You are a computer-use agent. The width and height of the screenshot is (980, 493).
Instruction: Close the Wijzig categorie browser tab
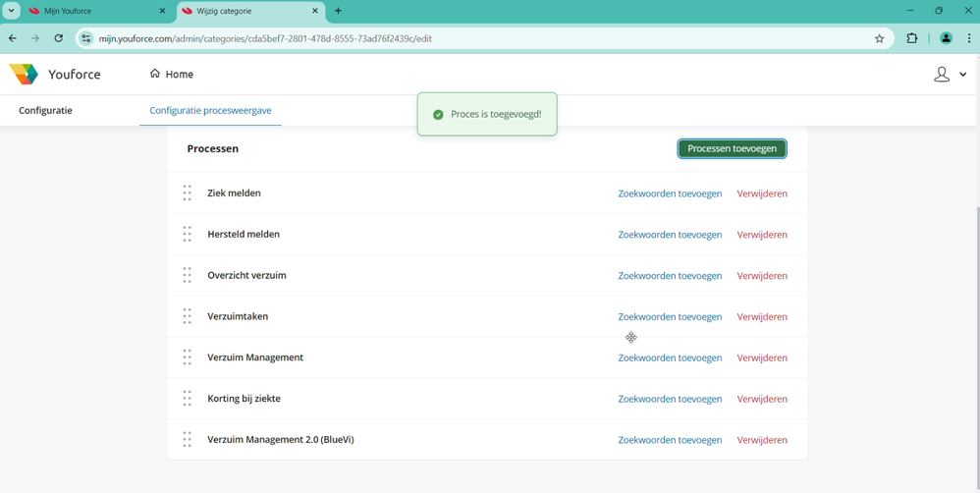tap(315, 11)
